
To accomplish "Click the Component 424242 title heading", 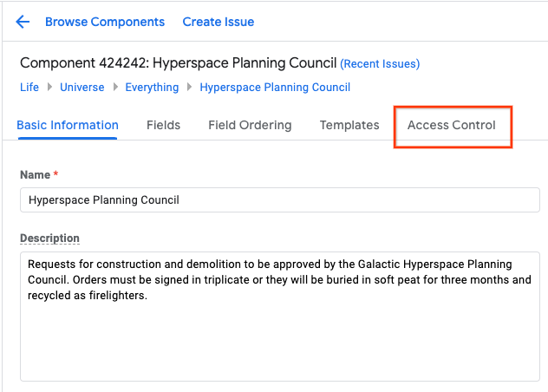I will click(178, 63).
